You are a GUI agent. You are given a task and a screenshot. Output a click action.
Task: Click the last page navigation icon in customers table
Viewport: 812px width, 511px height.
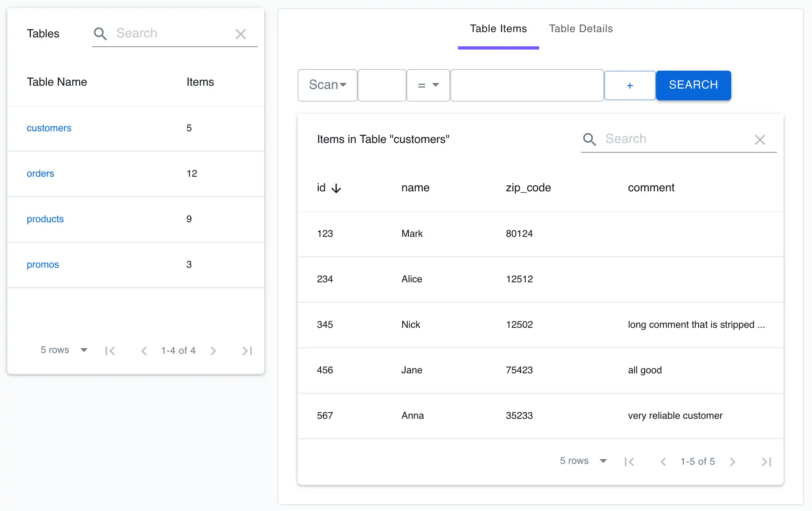(x=767, y=461)
